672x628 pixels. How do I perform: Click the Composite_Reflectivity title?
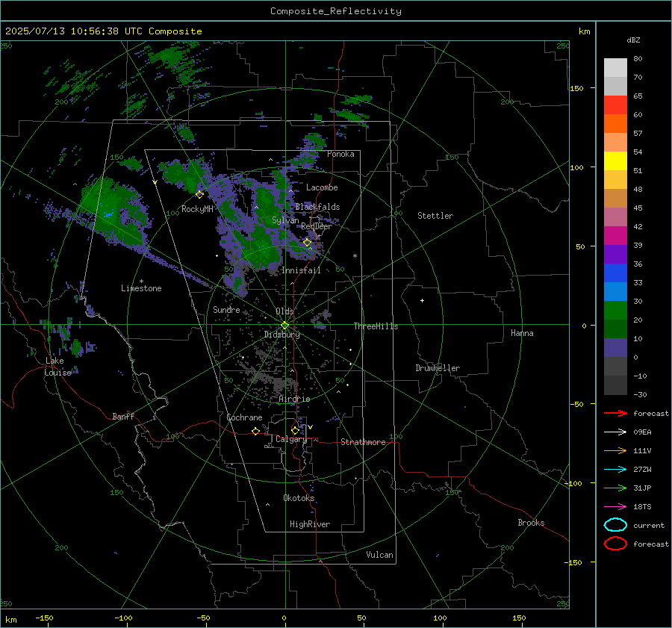[x=335, y=11]
